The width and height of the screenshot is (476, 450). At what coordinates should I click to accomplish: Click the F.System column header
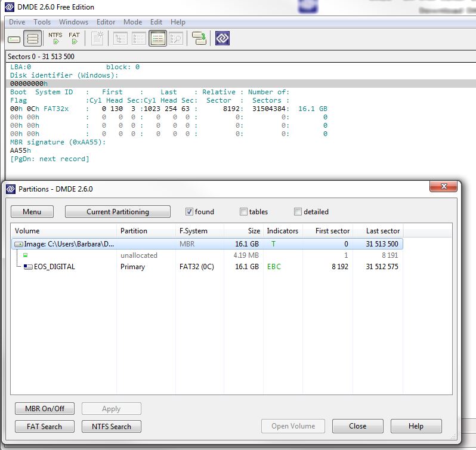(200, 231)
